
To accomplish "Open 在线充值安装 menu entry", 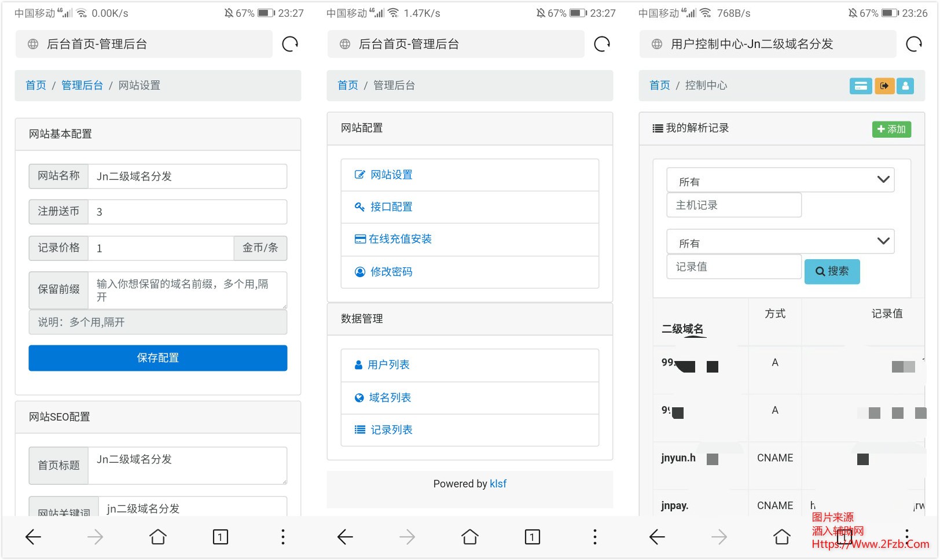I will click(x=470, y=240).
